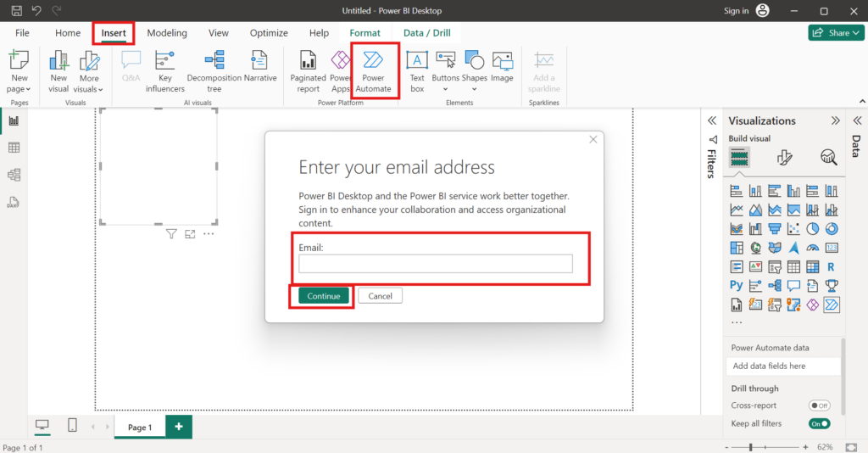Select Power Automate visual in Visualizations pane
The image size is (868, 453).
pyautogui.click(x=832, y=305)
